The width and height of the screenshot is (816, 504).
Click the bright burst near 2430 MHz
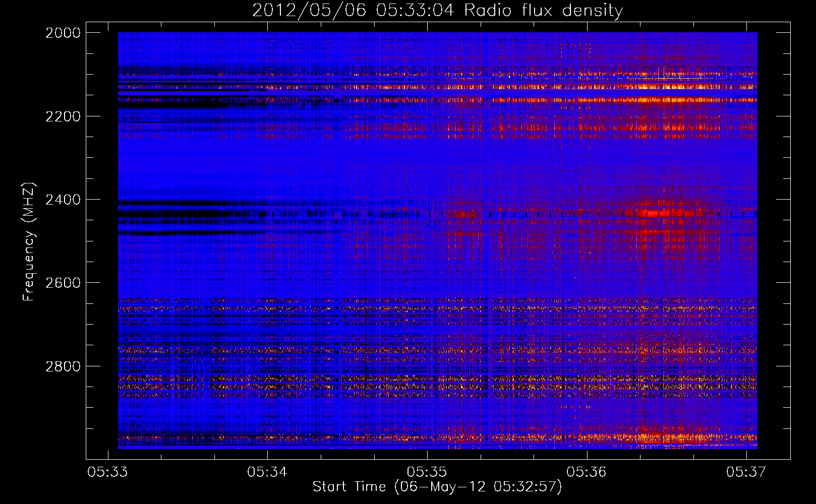pyautogui.click(x=656, y=213)
